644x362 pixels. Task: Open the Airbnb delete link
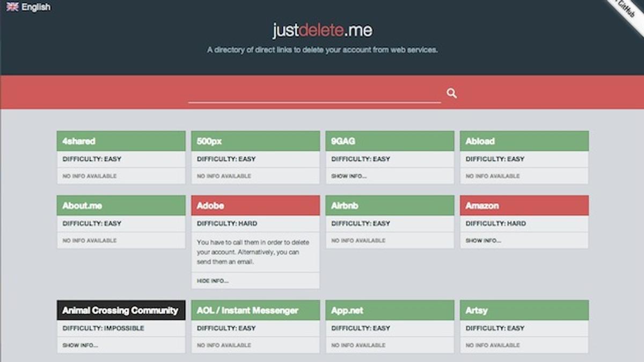pos(390,205)
